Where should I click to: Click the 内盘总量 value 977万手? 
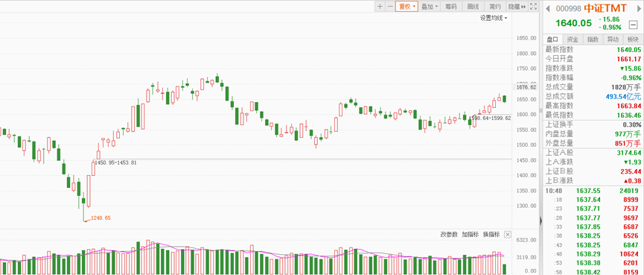pos(628,134)
